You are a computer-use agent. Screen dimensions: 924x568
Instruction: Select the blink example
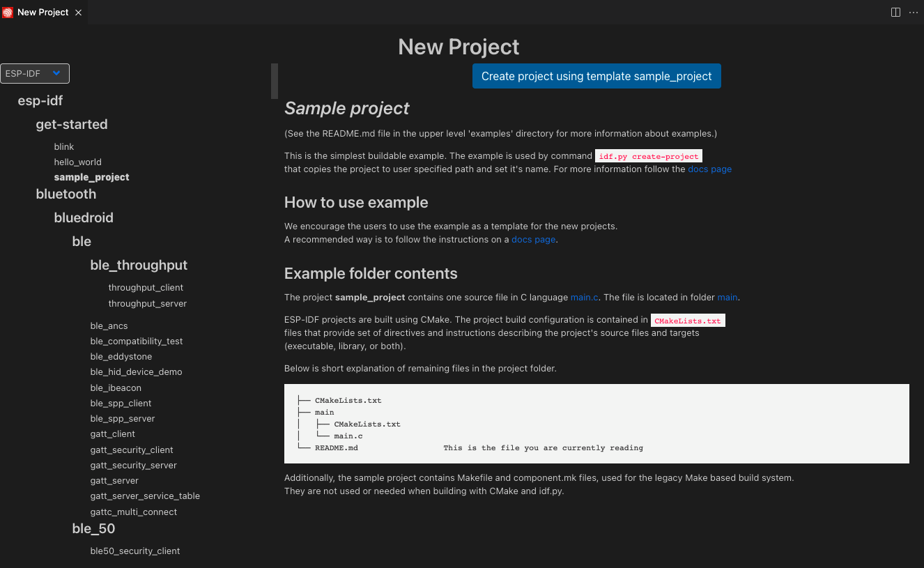click(x=63, y=146)
